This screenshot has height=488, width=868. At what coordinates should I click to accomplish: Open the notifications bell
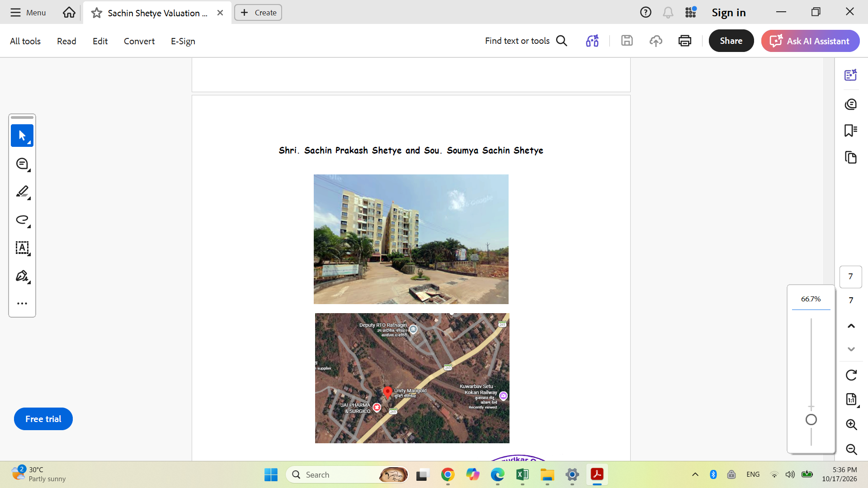(x=668, y=12)
